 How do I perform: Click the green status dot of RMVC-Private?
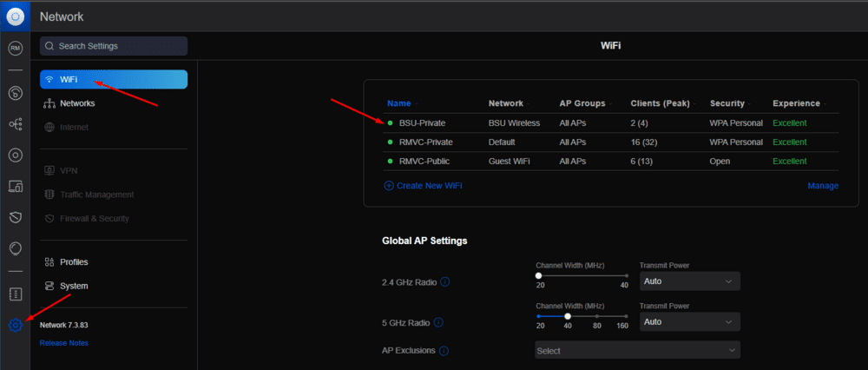(x=391, y=142)
